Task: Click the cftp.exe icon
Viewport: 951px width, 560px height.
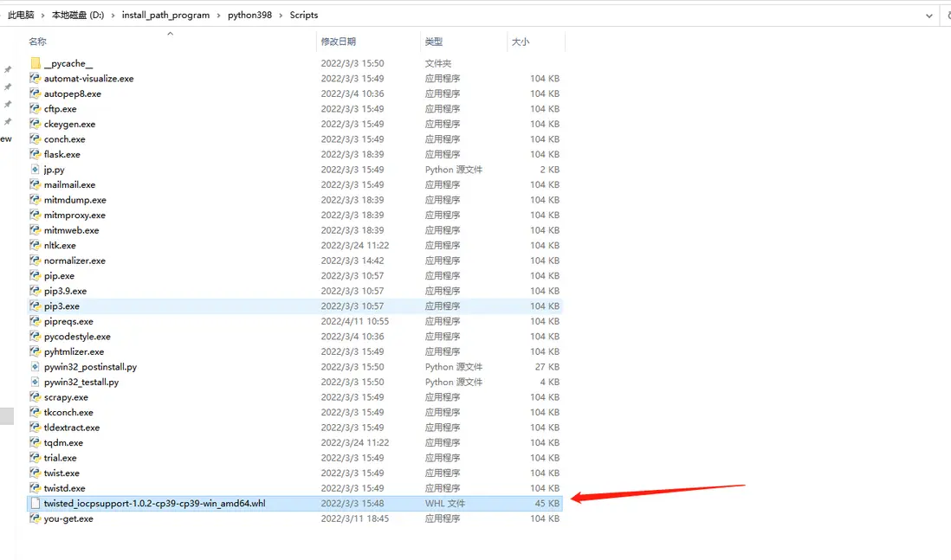Action: point(36,108)
